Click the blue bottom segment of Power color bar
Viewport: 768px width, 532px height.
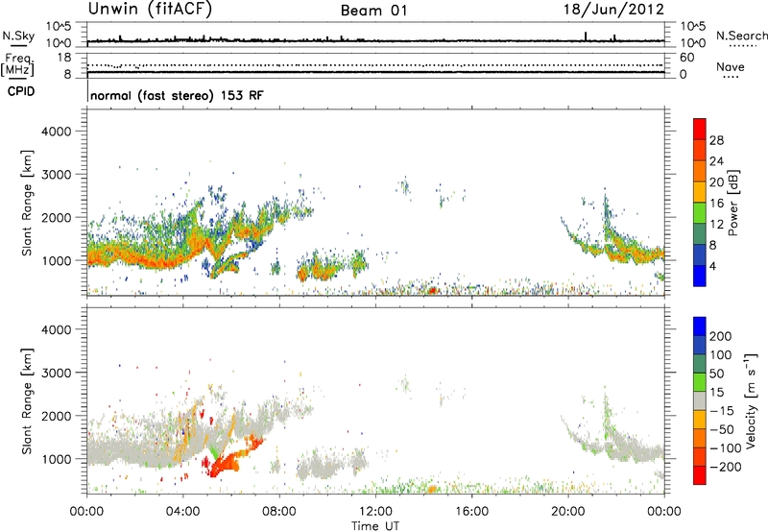(700, 276)
